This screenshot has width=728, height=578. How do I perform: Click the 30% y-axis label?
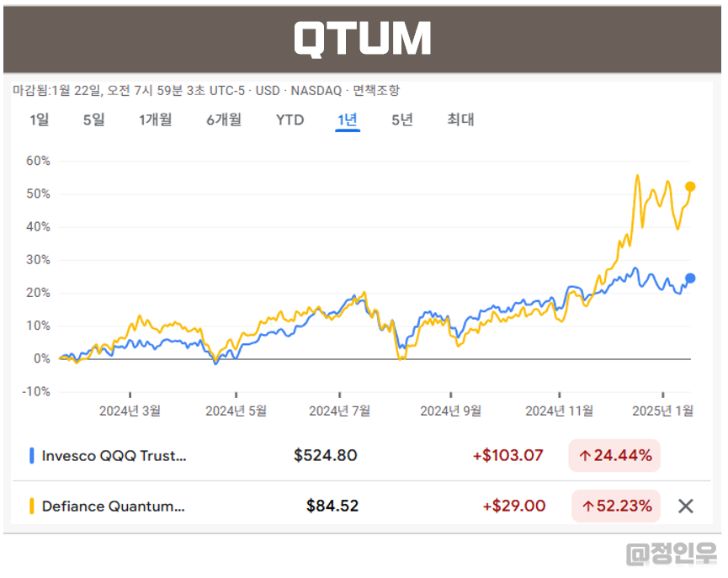pos(38,260)
